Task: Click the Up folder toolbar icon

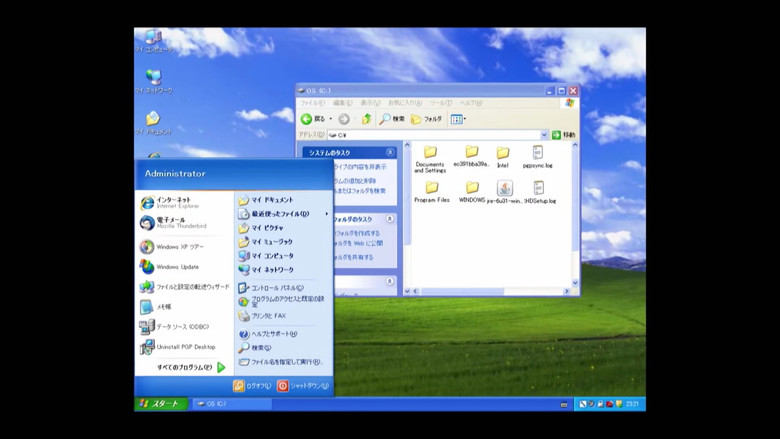Action: coord(367,119)
